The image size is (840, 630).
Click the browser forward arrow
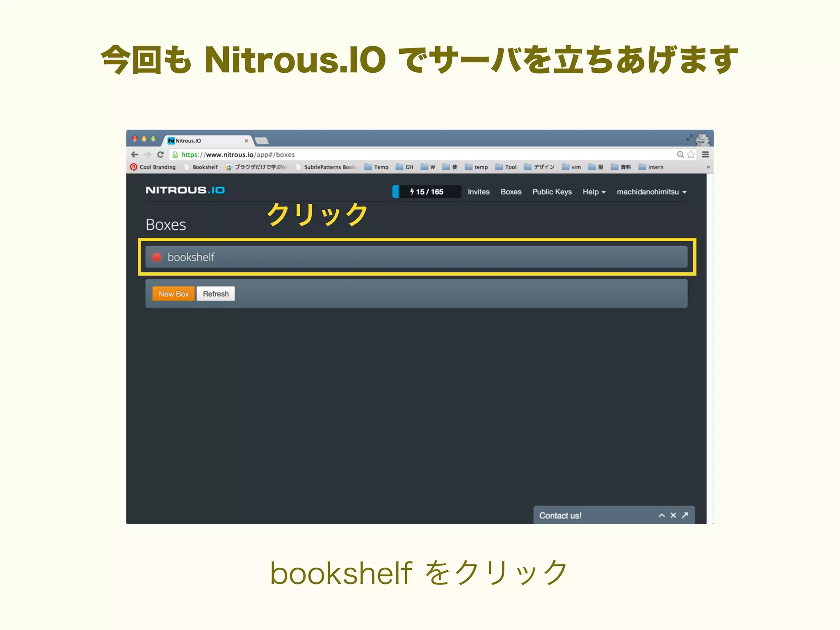pos(147,155)
